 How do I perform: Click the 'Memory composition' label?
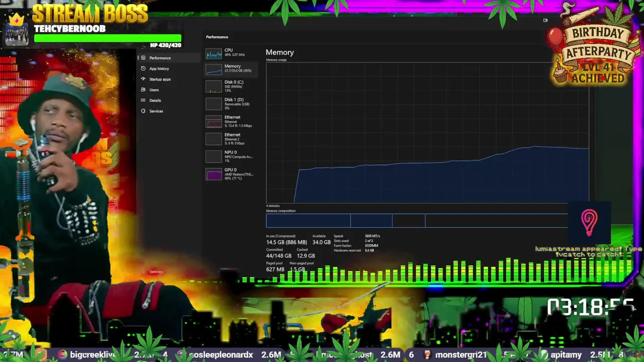281,211
